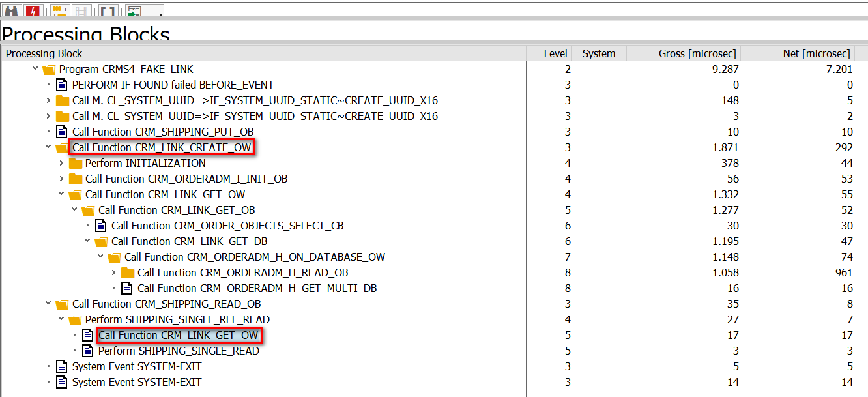Click folder icon of Perform INITIALIZATION
This screenshot has width=868, height=397.
(x=75, y=163)
